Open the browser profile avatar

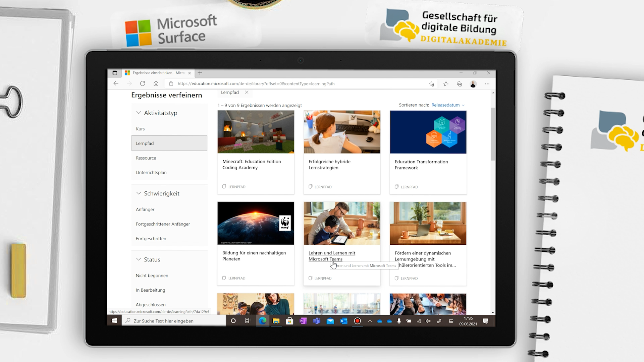pyautogui.click(x=473, y=84)
